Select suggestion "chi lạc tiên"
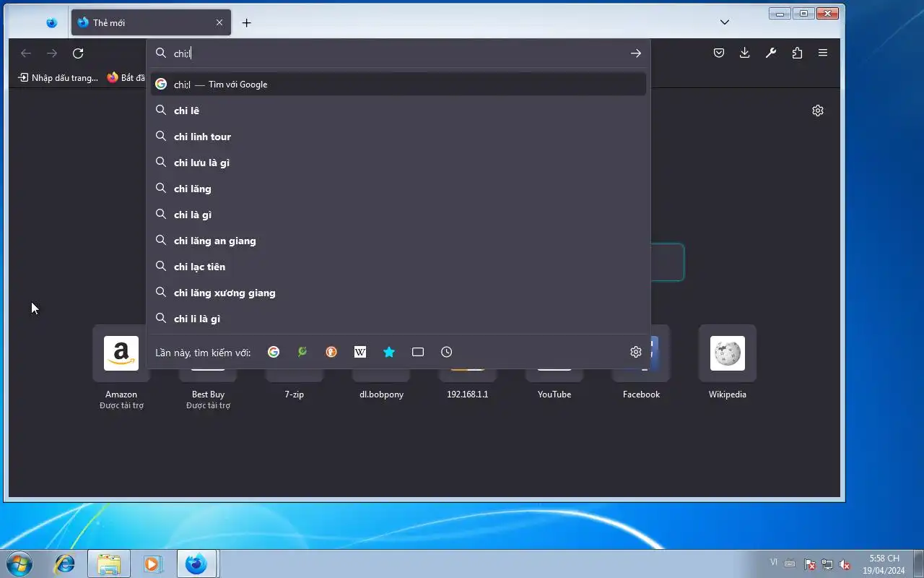Screen dimensions: 924x578 (398, 267)
